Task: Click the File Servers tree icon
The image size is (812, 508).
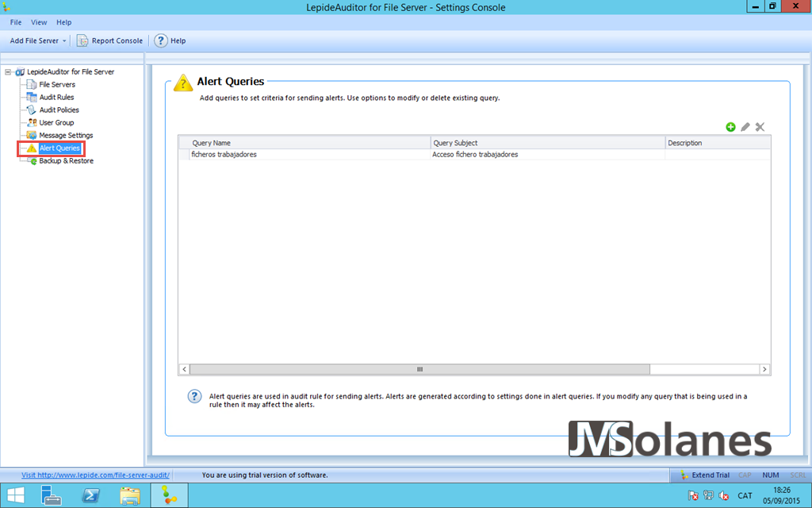Action: click(32, 84)
